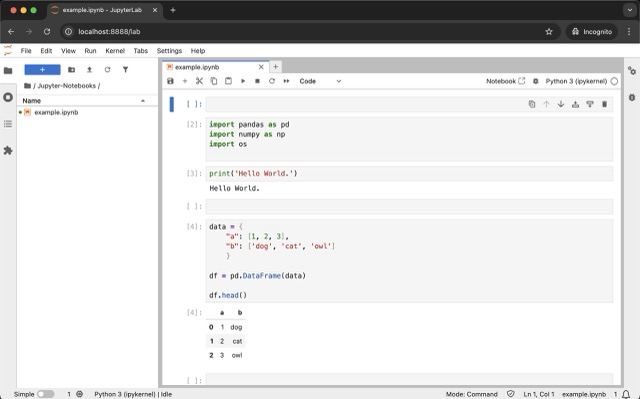
Task: Insert a cell below the active cell
Action: point(590,104)
